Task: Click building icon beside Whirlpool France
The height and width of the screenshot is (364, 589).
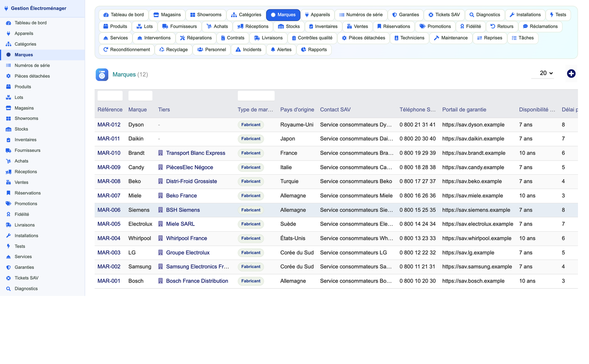Action: 161,238
